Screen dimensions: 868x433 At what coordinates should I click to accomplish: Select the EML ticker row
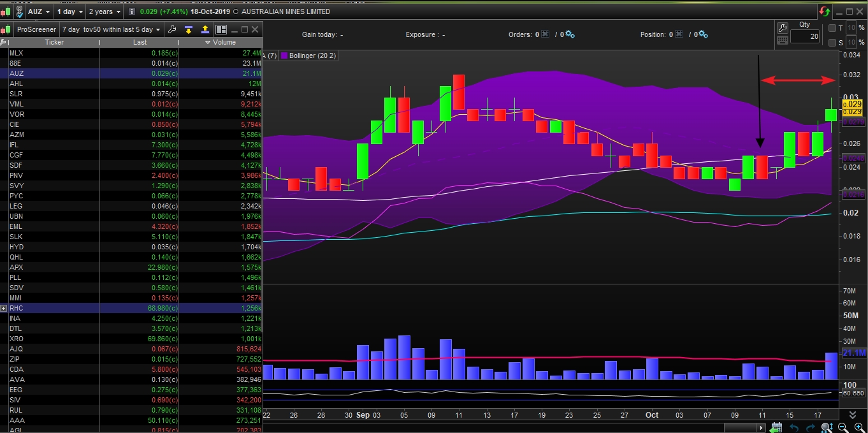point(131,226)
